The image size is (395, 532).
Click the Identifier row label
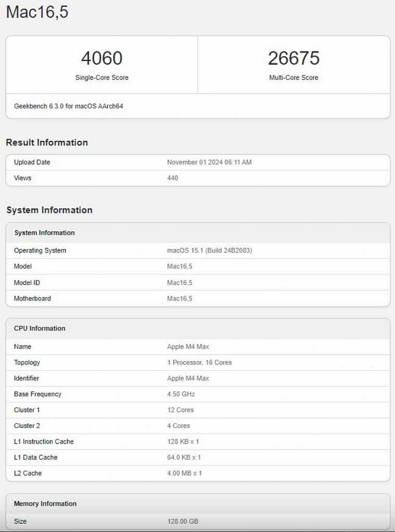pos(27,378)
